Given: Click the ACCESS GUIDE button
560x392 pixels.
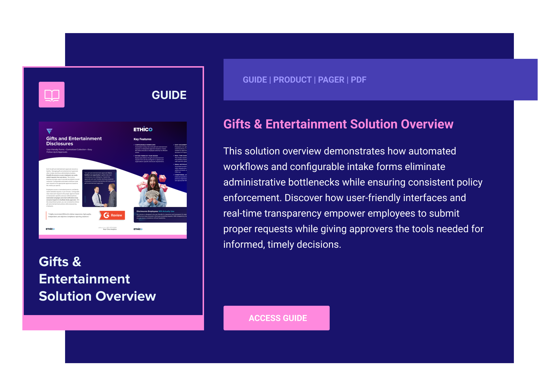Looking at the screenshot, I should click(x=276, y=318).
